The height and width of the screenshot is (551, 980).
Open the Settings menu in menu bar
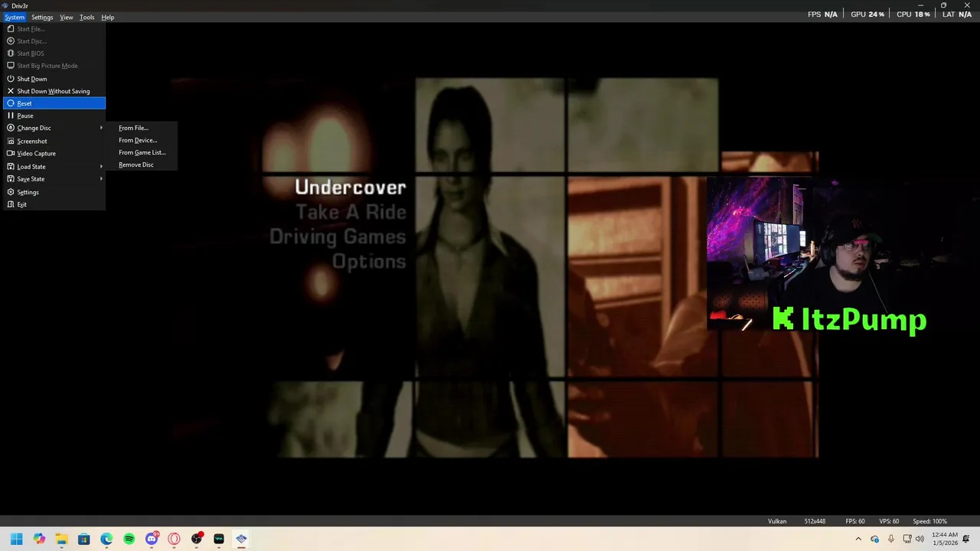(42, 17)
